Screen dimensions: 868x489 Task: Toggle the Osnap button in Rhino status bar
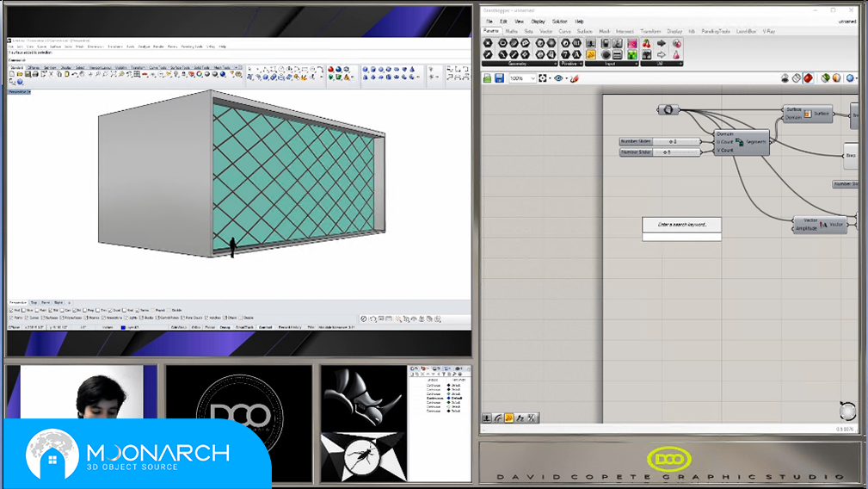(x=225, y=327)
